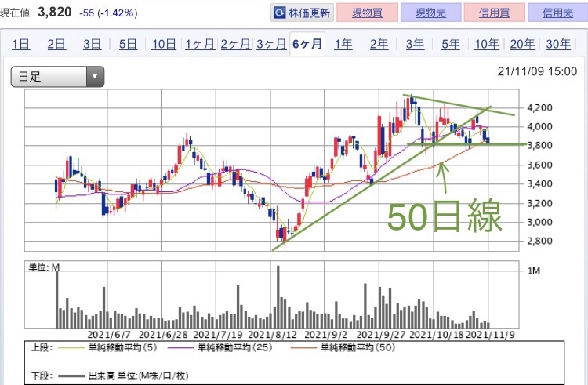The width and height of the screenshot is (588, 385).
Task: Refresh price with 株価更新 button
Action: [303, 13]
